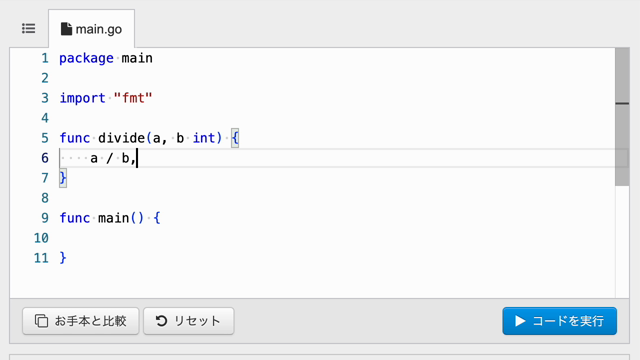
Task: Place cursor on line 1 package main
Action: (x=106, y=58)
